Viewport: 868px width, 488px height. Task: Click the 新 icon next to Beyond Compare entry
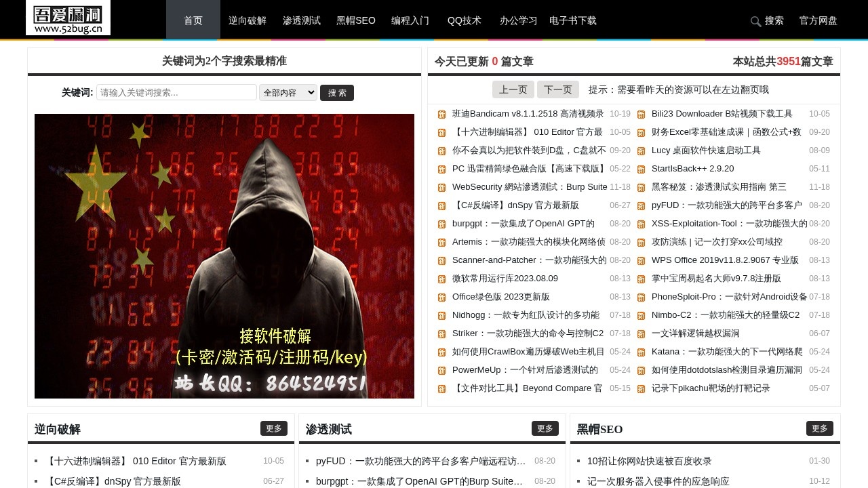tap(441, 388)
